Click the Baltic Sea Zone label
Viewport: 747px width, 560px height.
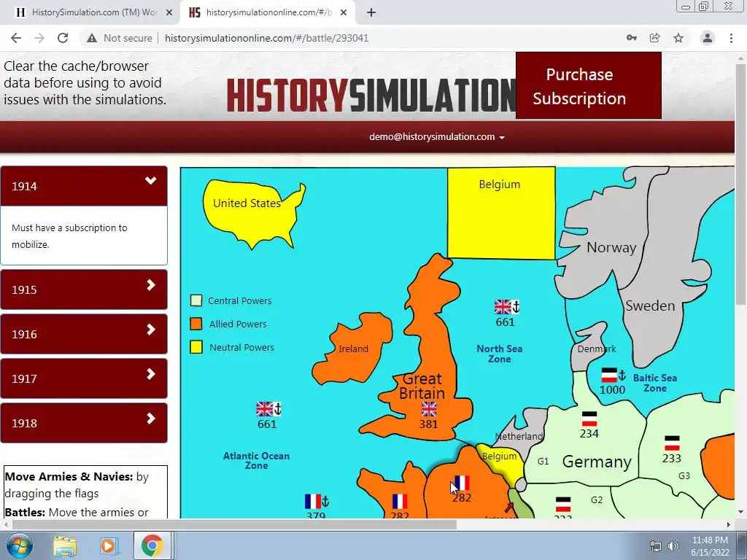654,383
